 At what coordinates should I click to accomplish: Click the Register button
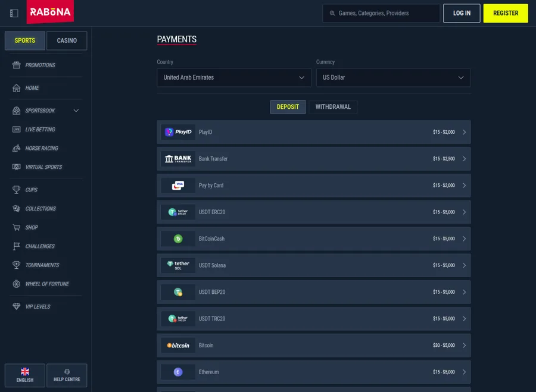(x=506, y=13)
